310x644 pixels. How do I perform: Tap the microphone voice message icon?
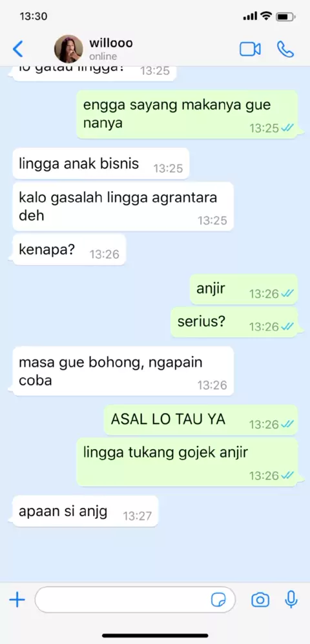[291, 599]
